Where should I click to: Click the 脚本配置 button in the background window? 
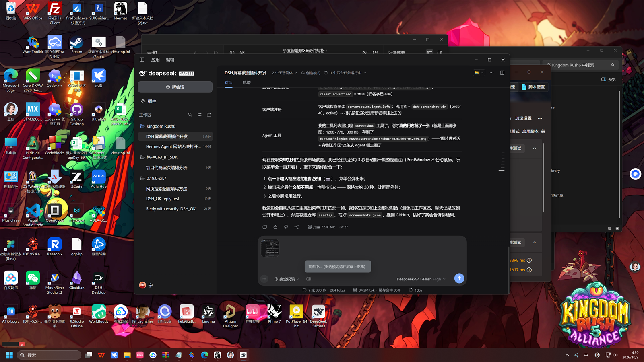(x=533, y=87)
